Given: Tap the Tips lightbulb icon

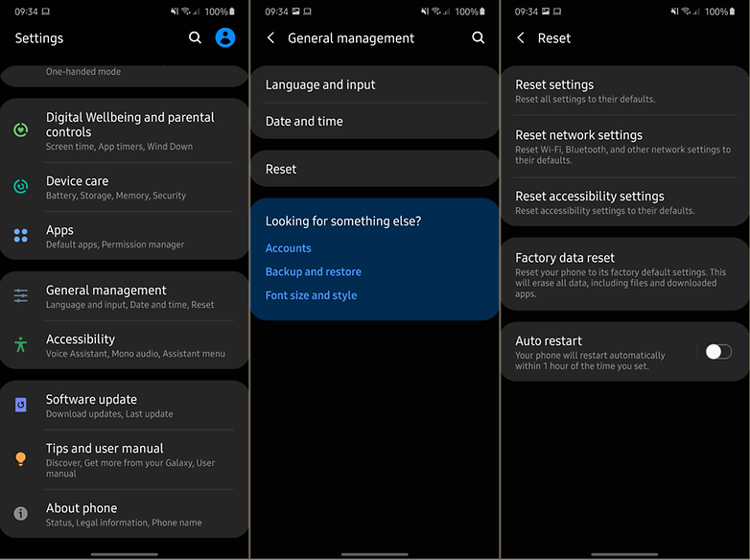Looking at the screenshot, I should click(x=21, y=459).
